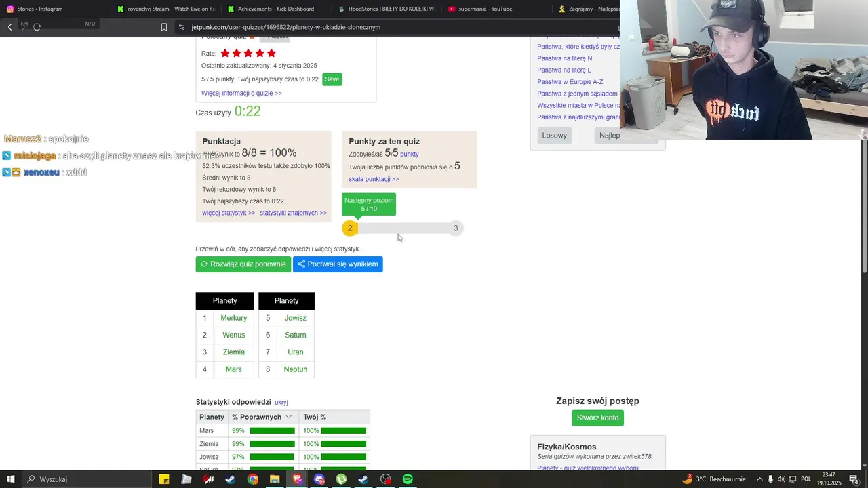Click the green Save button

click(x=332, y=79)
